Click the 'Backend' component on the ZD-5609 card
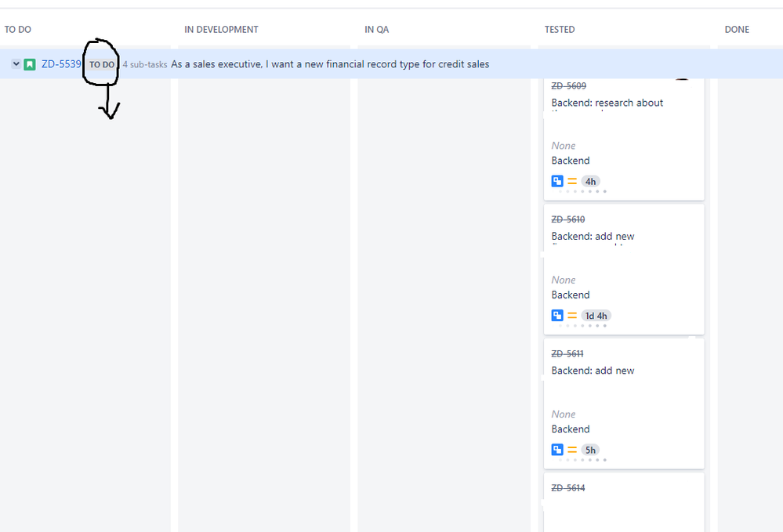Image resolution: width=783 pixels, height=532 pixels. (x=571, y=161)
